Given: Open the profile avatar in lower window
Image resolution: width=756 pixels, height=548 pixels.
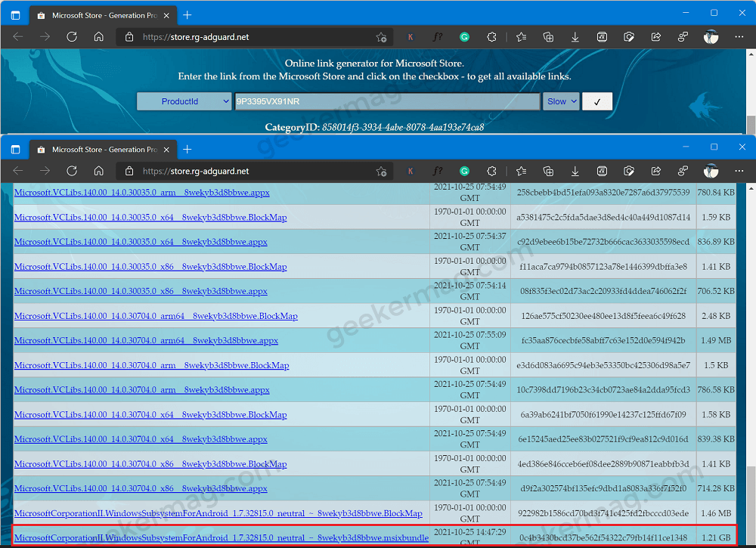Looking at the screenshot, I should tap(711, 171).
